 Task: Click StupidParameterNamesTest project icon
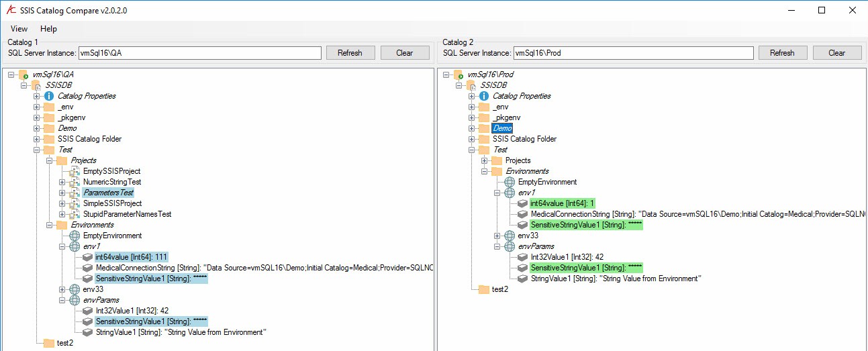point(75,214)
